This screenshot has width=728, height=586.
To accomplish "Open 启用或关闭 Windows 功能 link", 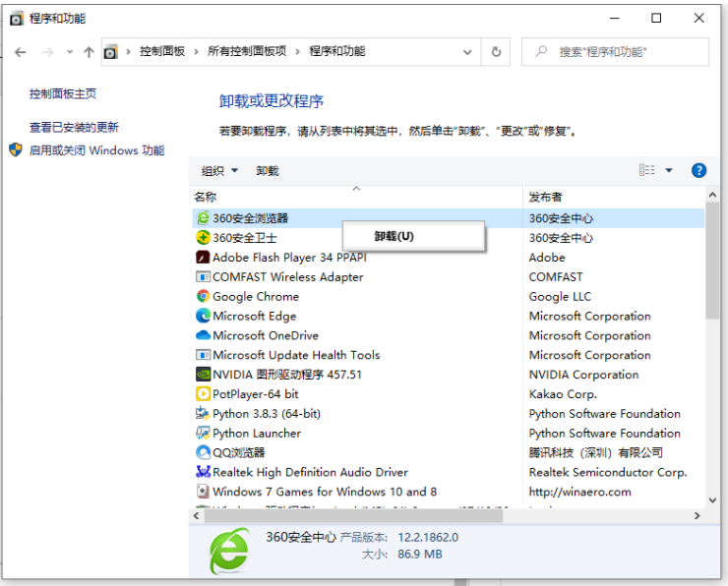I will tap(96, 150).
